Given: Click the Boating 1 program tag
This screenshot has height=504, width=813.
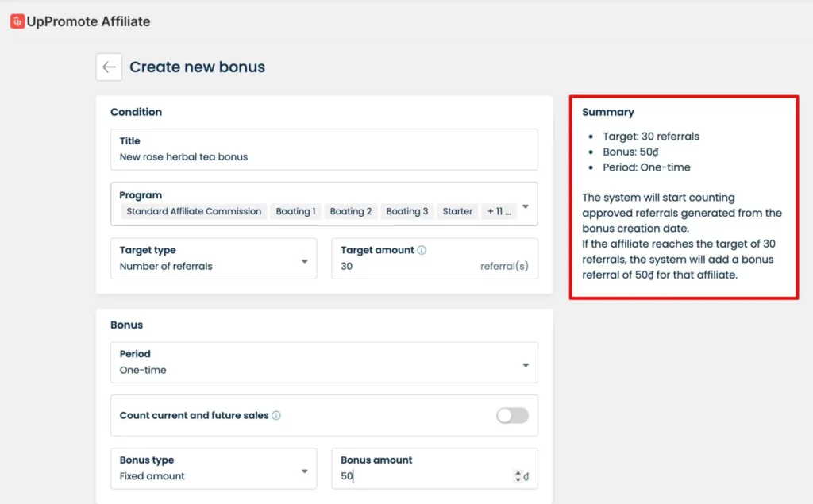Looking at the screenshot, I should [x=295, y=211].
